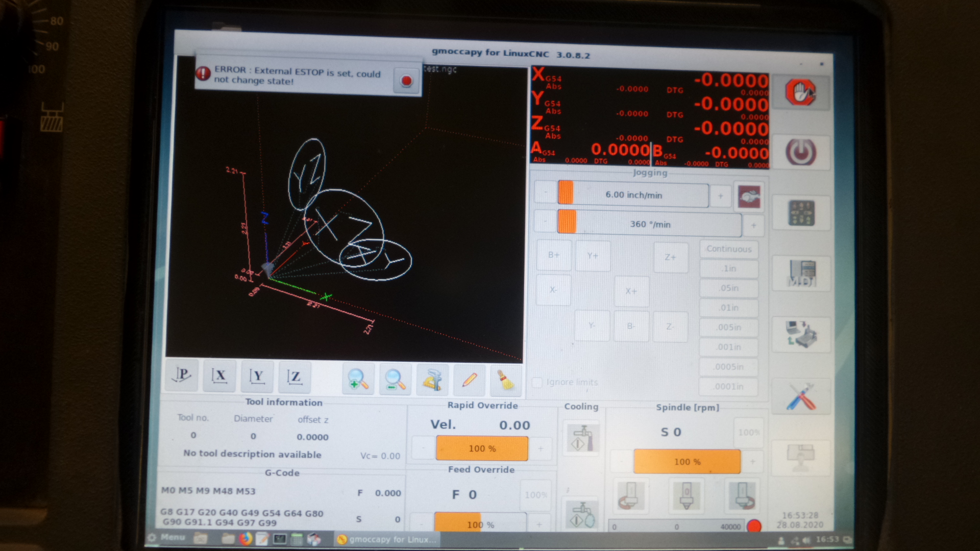This screenshot has height=551, width=980.
Task: Switch preview to X view
Action: pos(219,376)
